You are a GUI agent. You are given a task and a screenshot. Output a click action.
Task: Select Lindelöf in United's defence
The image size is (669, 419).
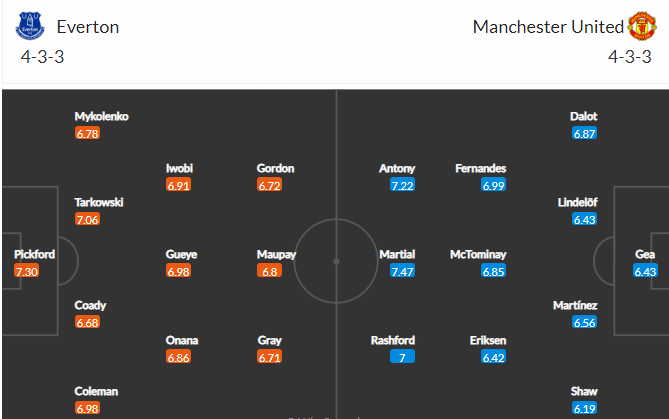(x=578, y=202)
